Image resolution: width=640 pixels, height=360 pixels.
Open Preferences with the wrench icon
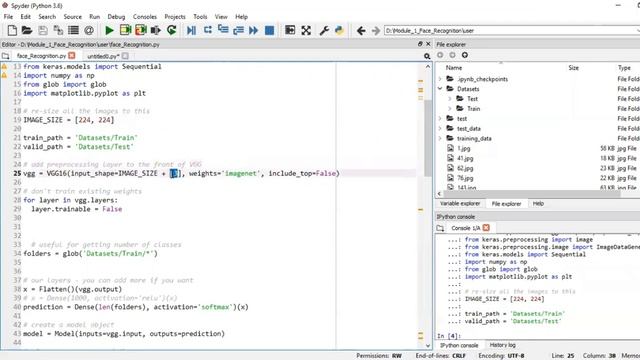(324, 30)
